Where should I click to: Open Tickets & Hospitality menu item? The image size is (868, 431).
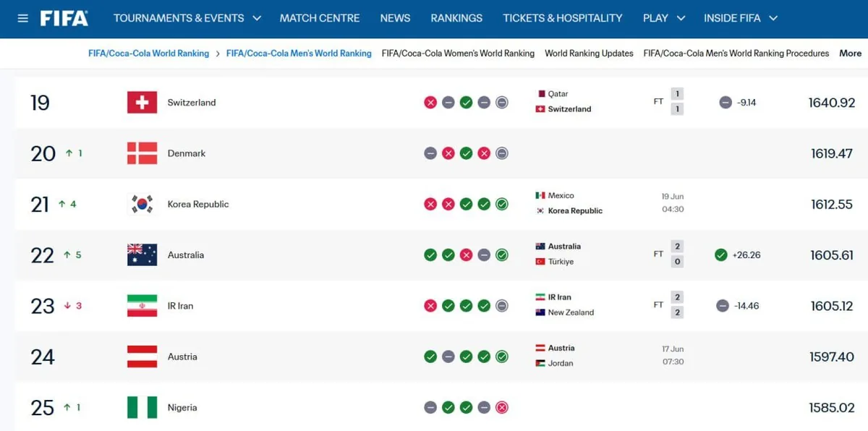pyautogui.click(x=563, y=18)
